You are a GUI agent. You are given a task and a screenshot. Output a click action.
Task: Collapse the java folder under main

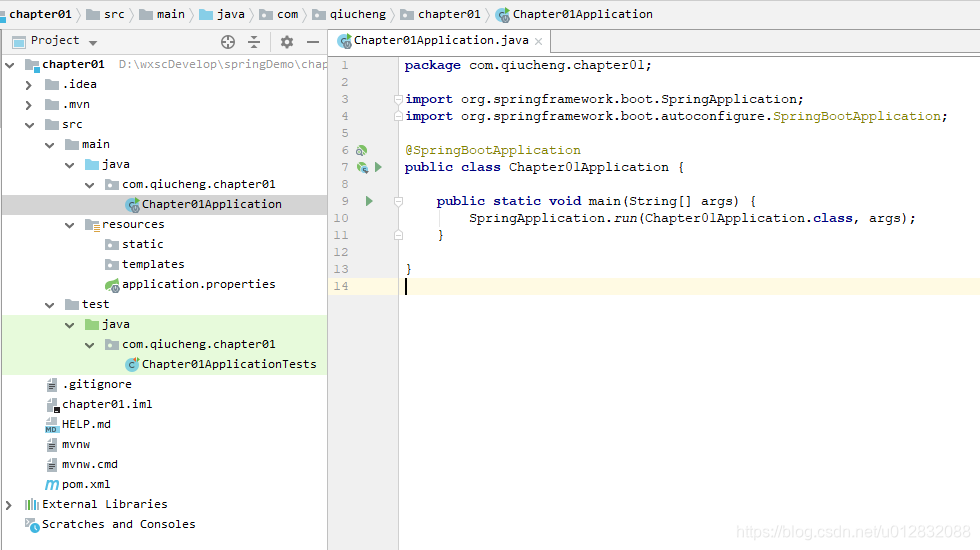click(x=69, y=164)
